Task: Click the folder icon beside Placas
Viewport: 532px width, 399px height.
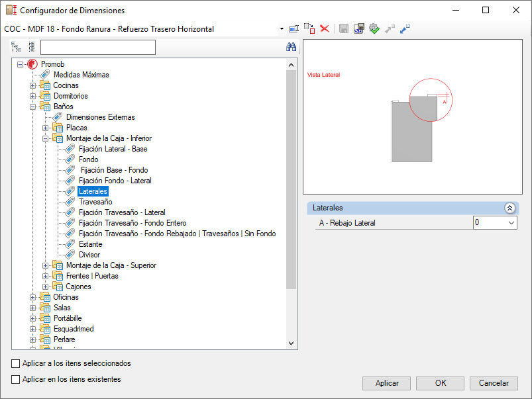Action: (58, 128)
